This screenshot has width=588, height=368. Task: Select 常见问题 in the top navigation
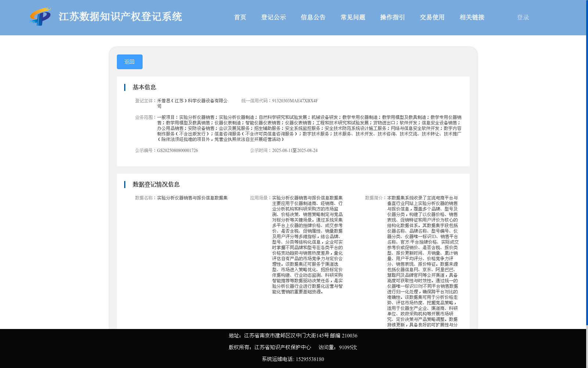tap(353, 17)
